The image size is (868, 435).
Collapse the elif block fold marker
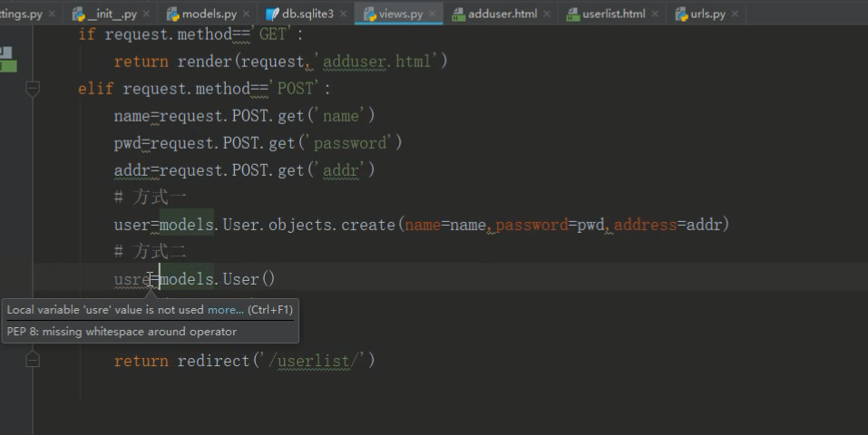pos(33,88)
